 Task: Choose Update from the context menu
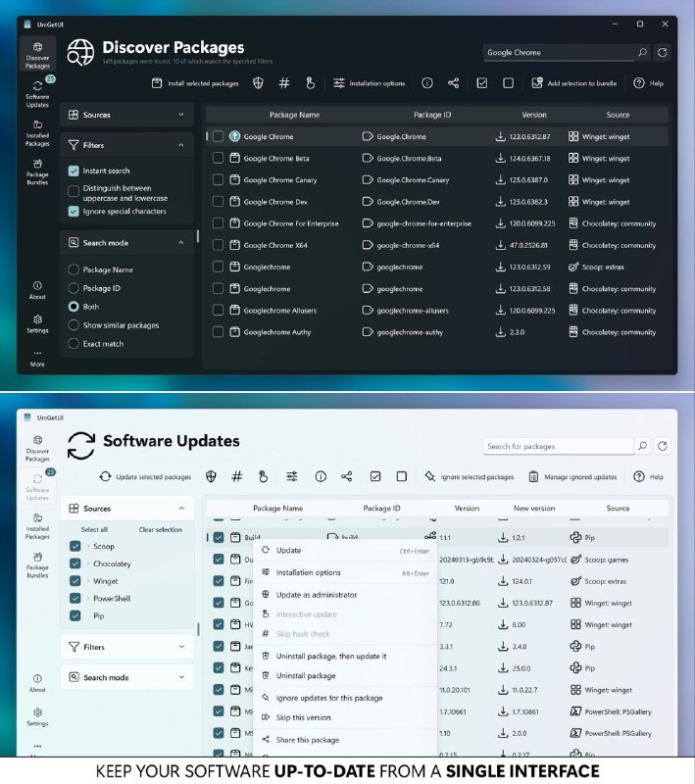(345, 550)
